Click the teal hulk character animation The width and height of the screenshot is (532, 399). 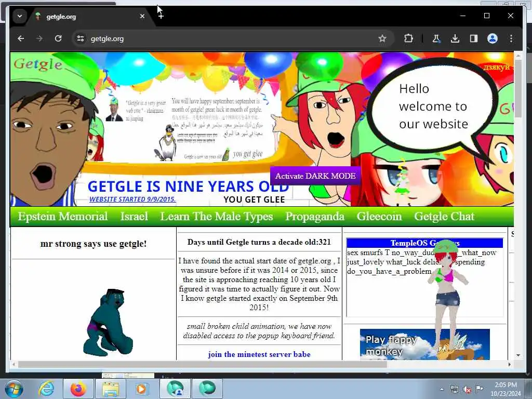pos(108,322)
